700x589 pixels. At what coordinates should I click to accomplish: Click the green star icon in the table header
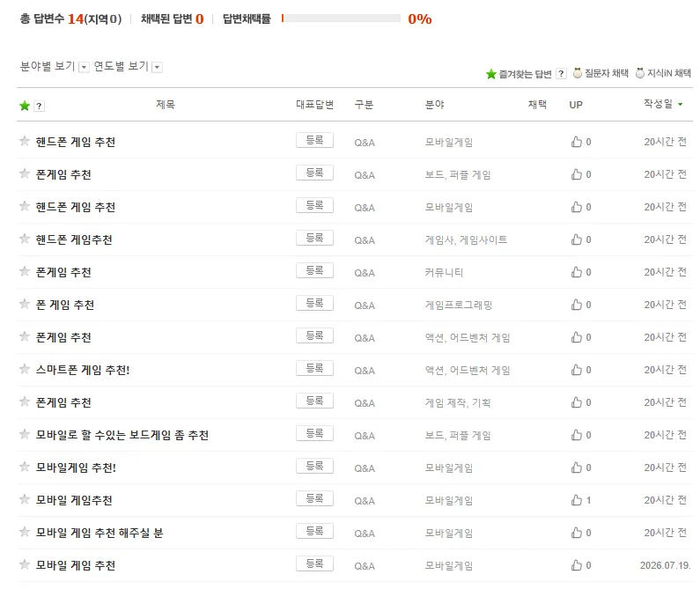pos(25,106)
